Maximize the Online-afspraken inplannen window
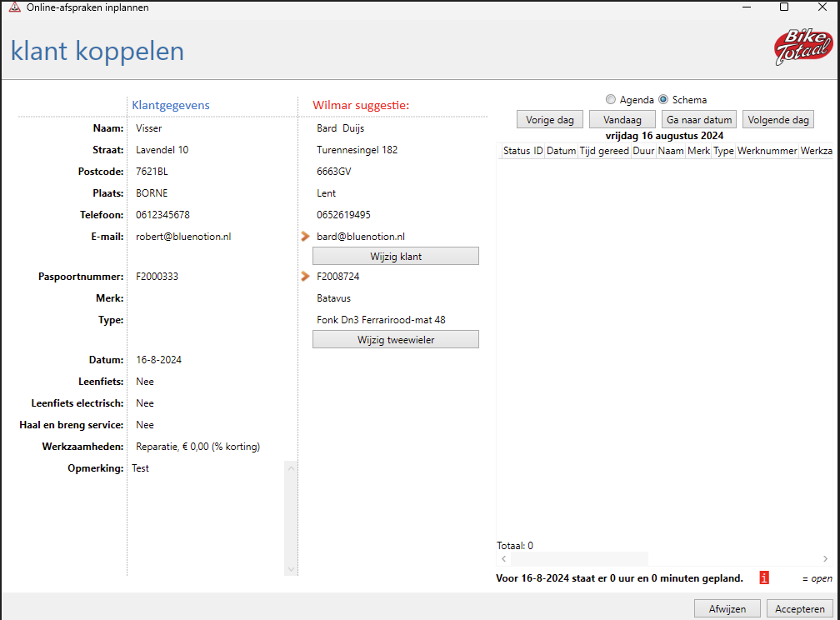The image size is (840, 620). point(783,7)
